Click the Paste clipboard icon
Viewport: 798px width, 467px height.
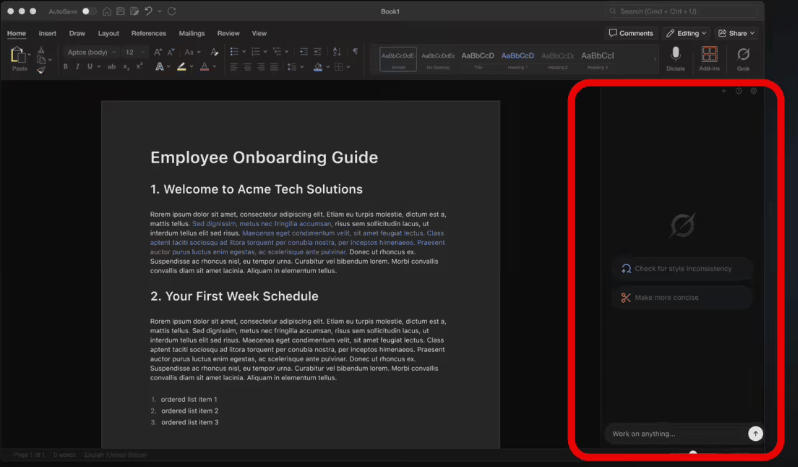(17, 55)
